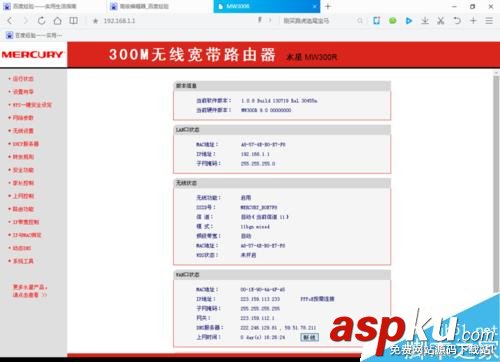Expand 转发规则 in the sidebar

click(x=23, y=157)
